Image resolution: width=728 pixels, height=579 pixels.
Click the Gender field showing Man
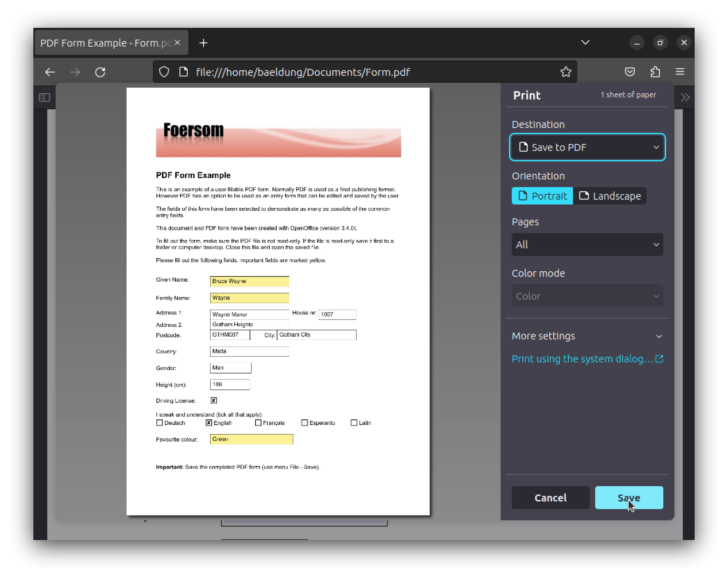230,368
